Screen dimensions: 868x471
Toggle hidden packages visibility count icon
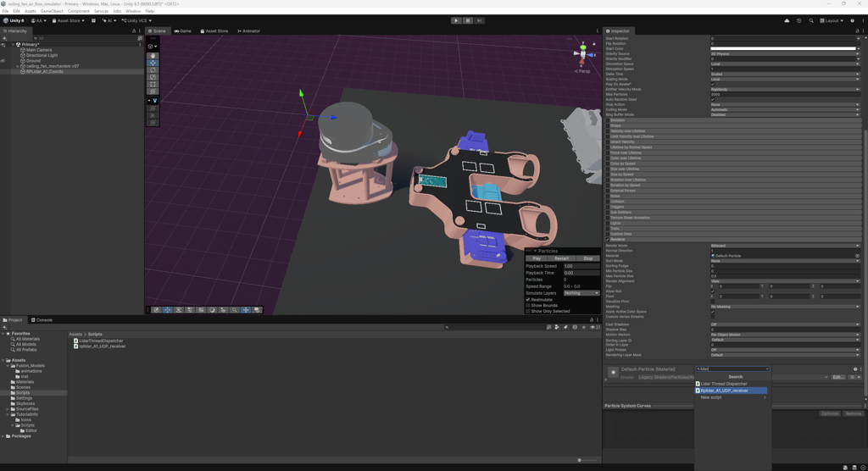click(x=595, y=327)
